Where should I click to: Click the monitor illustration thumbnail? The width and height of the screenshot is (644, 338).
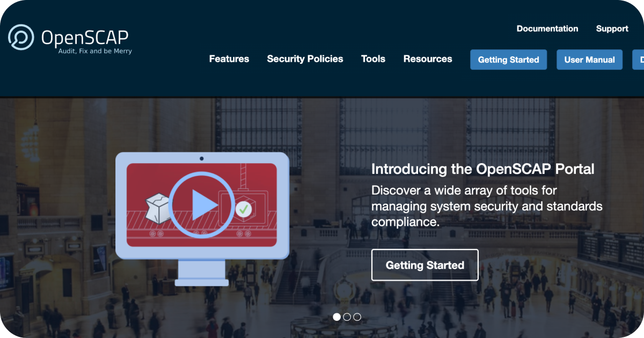(x=202, y=219)
